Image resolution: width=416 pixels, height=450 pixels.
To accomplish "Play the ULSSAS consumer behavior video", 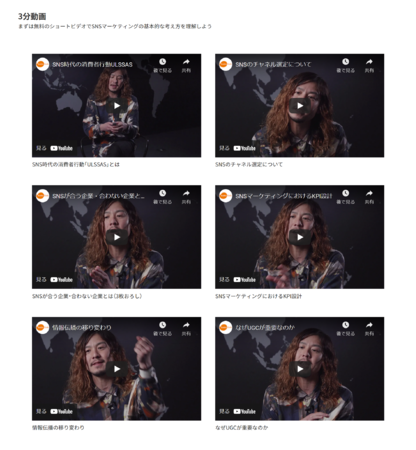I will point(117,106).
